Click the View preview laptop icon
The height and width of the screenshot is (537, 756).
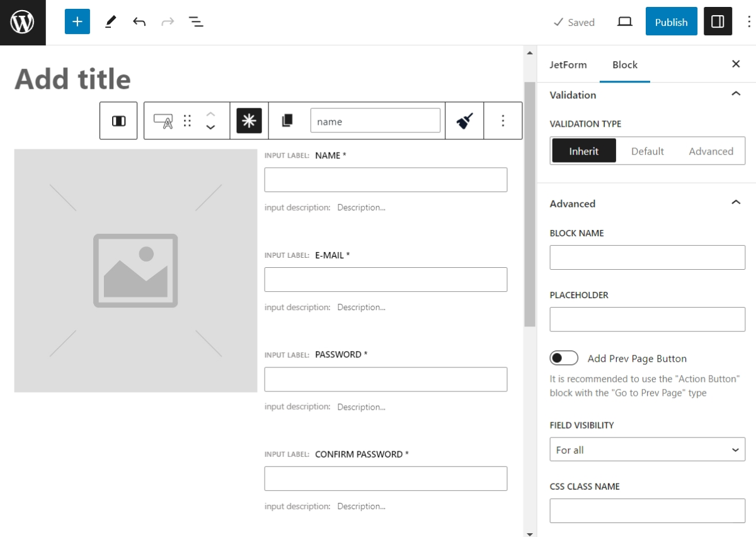click(624, 21)
